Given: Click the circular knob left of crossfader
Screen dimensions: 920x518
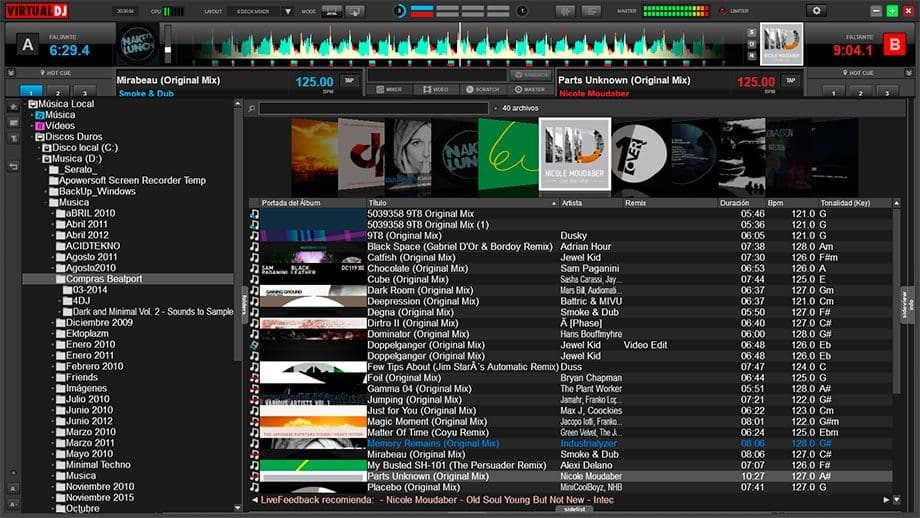Looking at the screenshot, I should click(399, 11).
